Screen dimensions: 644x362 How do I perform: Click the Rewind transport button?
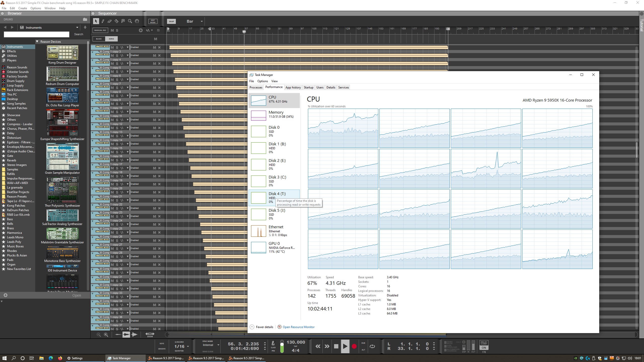(318, 346)
